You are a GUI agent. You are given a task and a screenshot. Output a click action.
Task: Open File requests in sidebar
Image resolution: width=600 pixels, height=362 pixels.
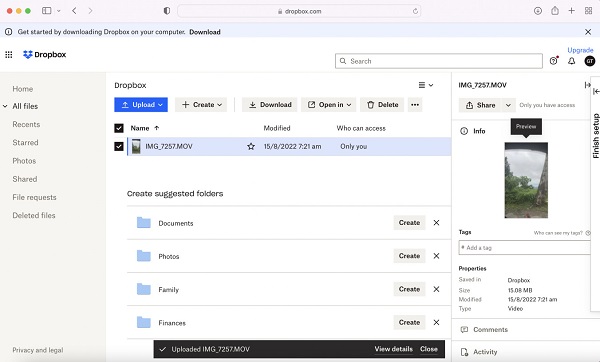[x=34, y=197]
